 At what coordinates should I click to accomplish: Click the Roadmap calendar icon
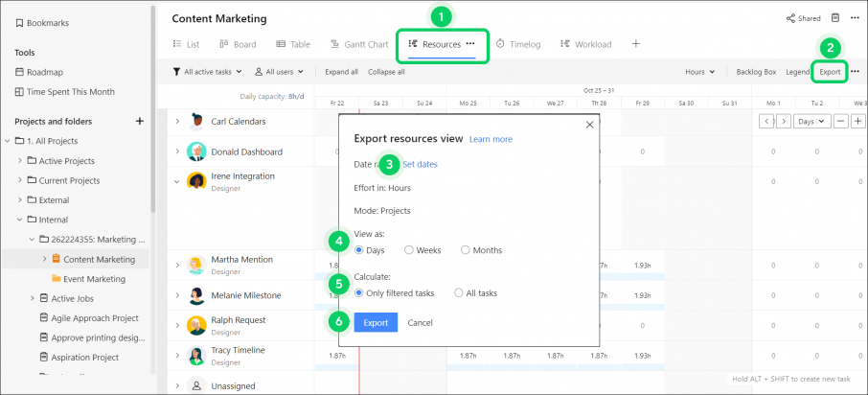tap(19, 72)
